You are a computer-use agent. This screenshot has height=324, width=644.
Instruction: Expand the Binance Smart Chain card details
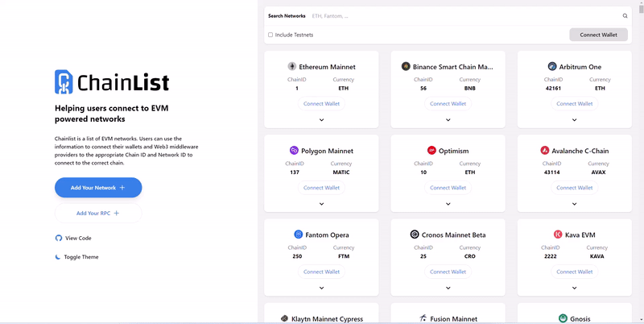point(448,120)
